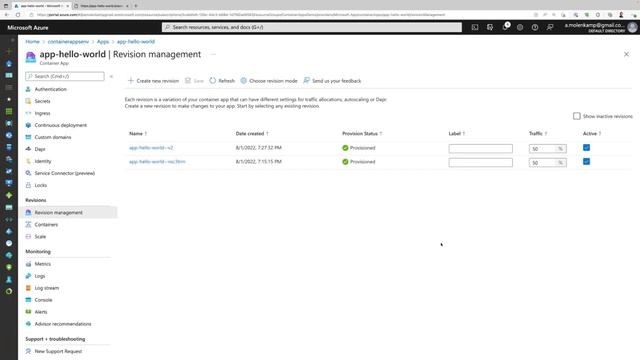Image resolution: width=640 pixels, height=360 pixels.
Task: Open Secrets in the side menu
Action: [42, 101]
